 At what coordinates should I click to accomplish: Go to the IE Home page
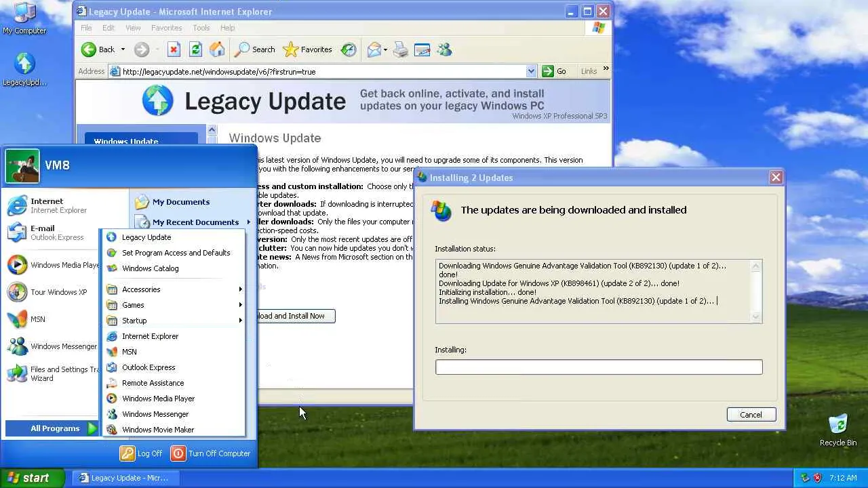click(x=217, y=49)
